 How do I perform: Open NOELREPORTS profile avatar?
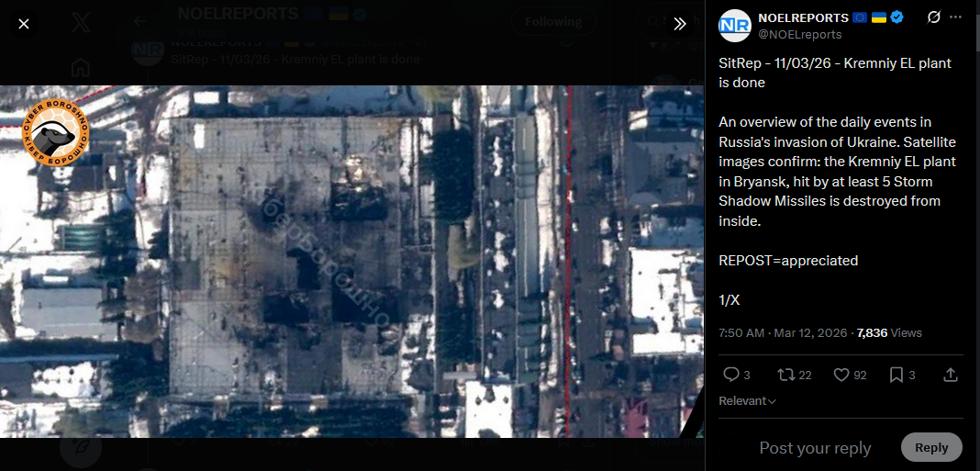point(734,26)
